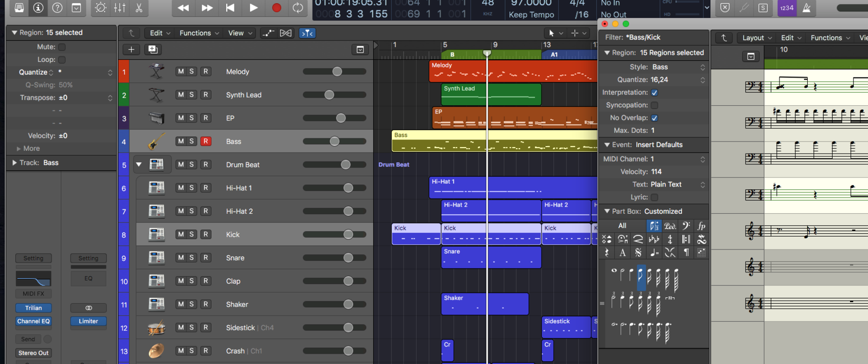Toggle the Inspector info button
Viewport: 868px width, 364px height.
(38, 8)
